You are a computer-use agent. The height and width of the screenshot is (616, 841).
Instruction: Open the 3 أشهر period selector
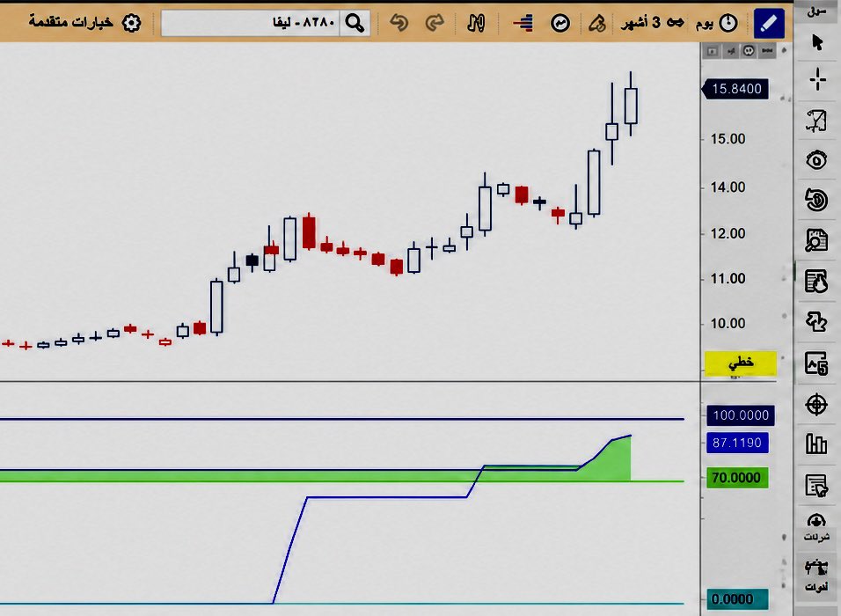653,23
